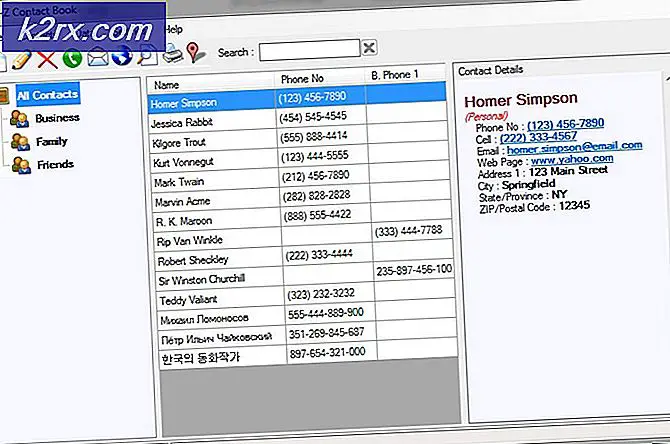The image size is (670, 444).
Task: Select the Homer Simpson row
Action: tap(297, 97)
